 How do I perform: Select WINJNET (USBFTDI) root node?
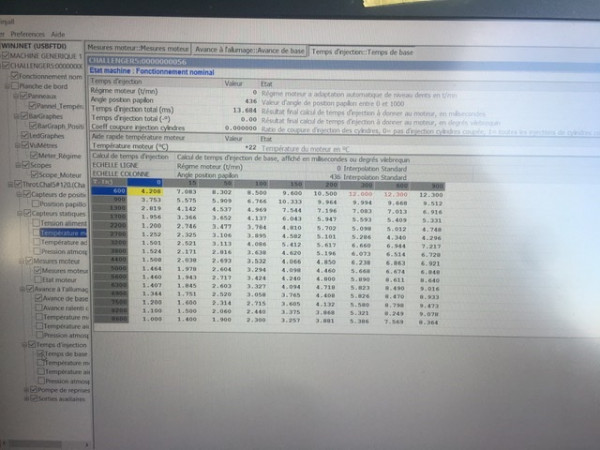pos(34,46)
